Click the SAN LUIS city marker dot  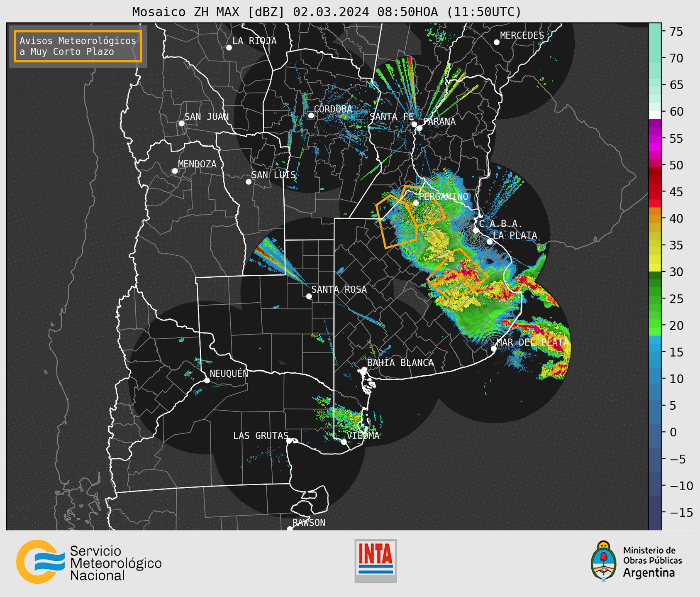click(249, 182)
